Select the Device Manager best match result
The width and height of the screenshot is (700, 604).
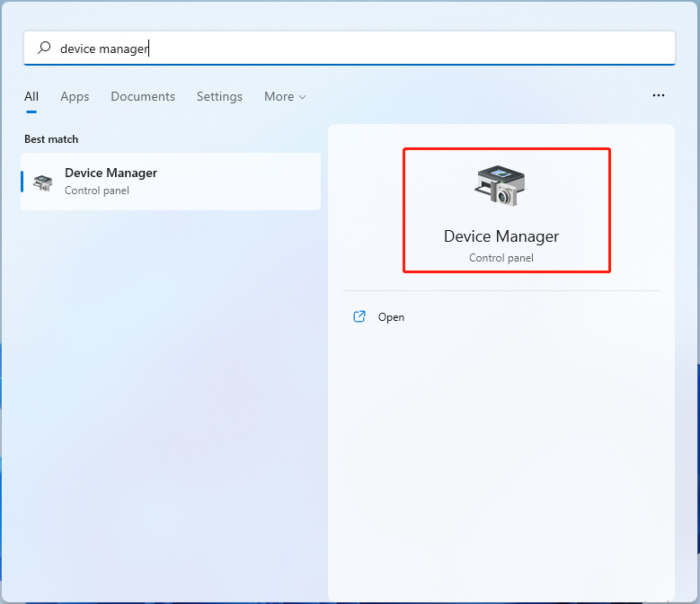(x=171, y=182)
